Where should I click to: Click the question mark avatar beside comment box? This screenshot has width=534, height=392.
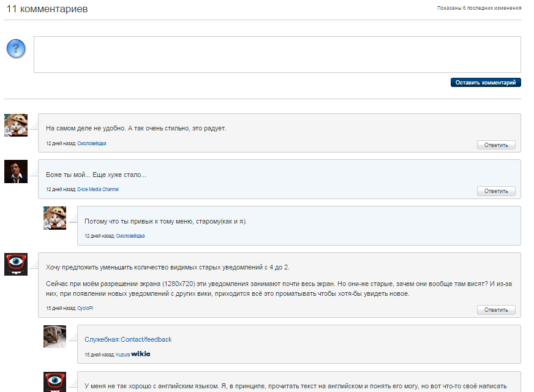coord(16,48)
